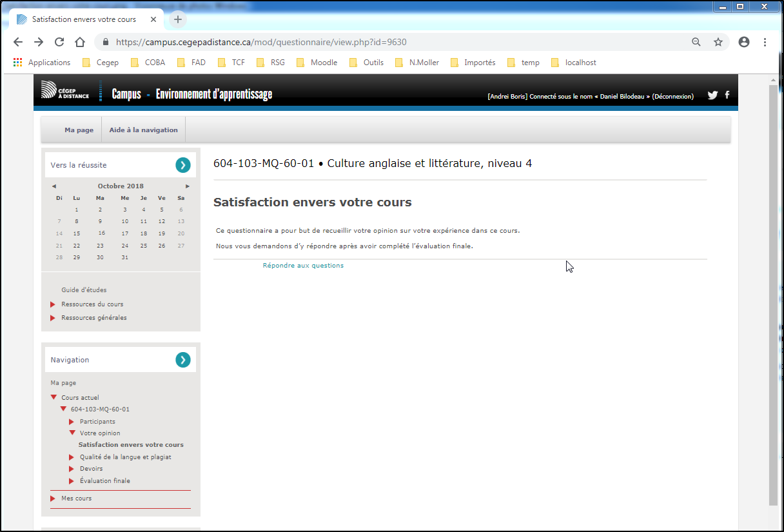Click the home icon in browser toolbar
This screenshot has height=532, width=784.
80,42
